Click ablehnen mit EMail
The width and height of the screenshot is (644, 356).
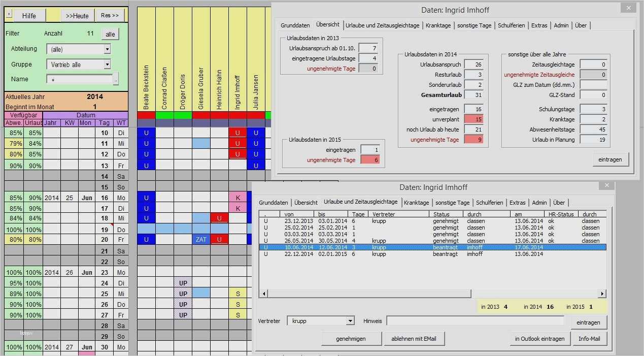point(414,338)
